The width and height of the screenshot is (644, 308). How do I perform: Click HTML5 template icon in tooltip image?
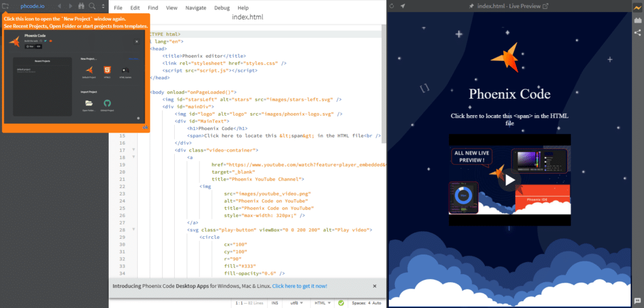pyautogui.click(x=107, y=71)
